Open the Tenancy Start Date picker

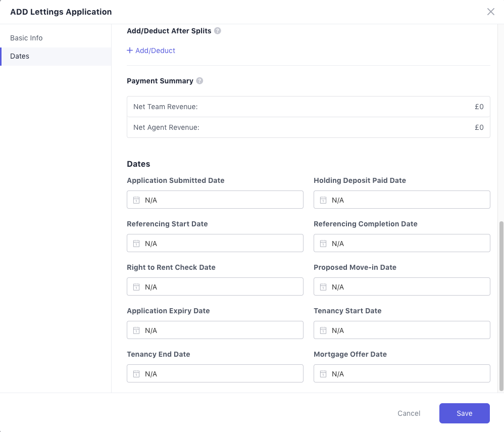click(x=401, y=330)
